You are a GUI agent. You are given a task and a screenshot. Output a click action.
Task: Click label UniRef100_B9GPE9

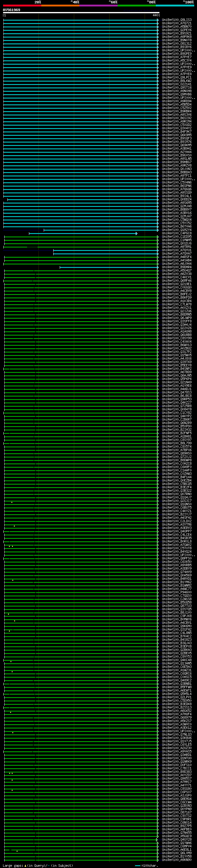177,54
